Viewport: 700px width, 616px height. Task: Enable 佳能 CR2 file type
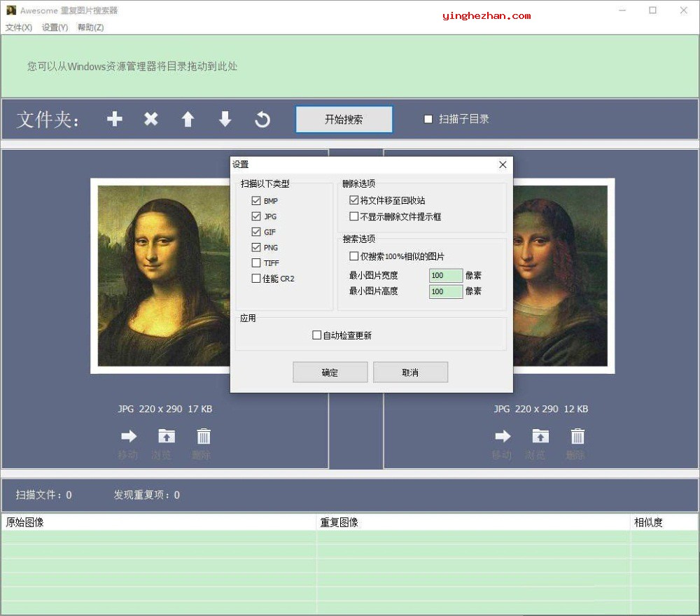point(255,279)
